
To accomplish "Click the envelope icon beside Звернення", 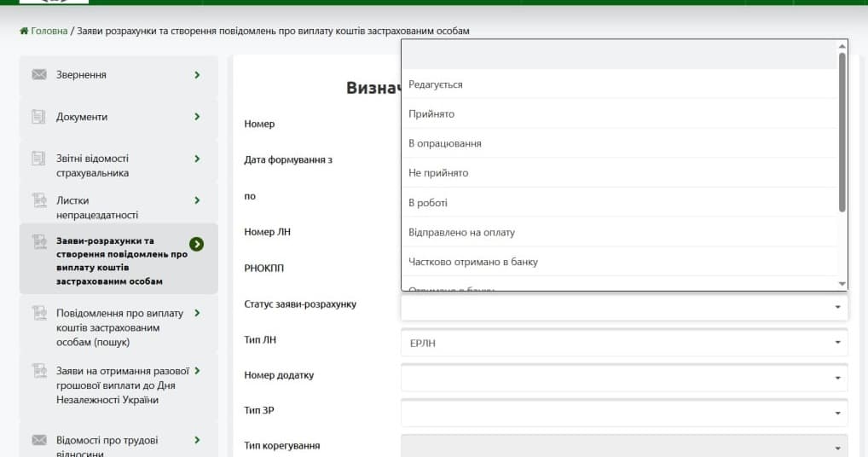I will click(39, 74).
